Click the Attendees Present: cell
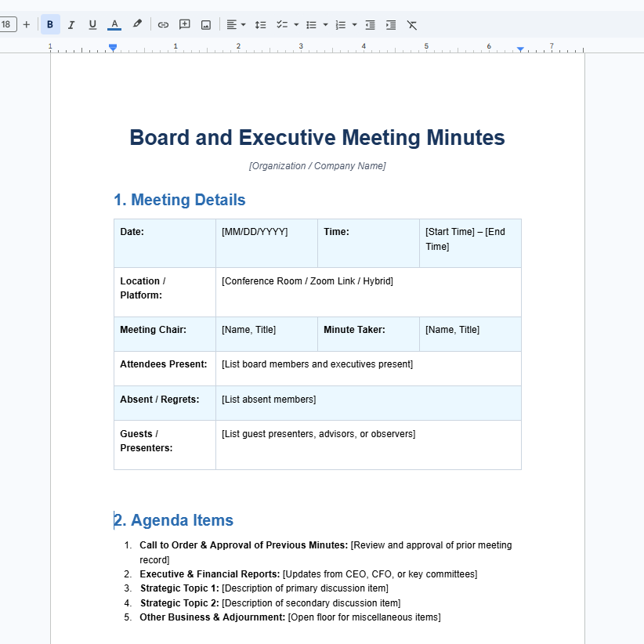The height and width of the screenshot is (644, 644). pyautogui.click(x=165, y=368)
